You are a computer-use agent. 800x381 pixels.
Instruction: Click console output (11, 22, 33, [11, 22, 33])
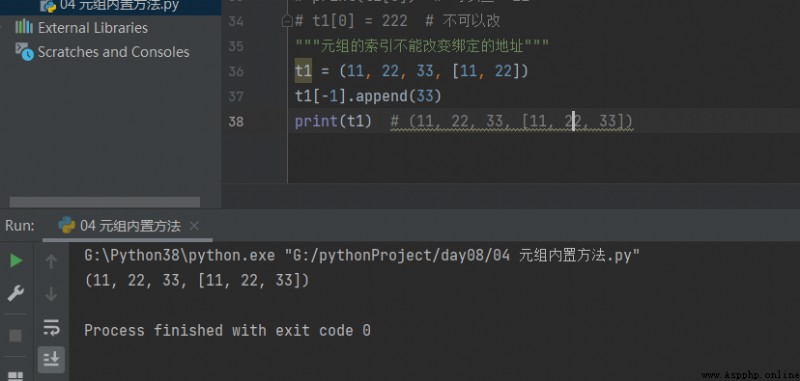pos(197,281)
